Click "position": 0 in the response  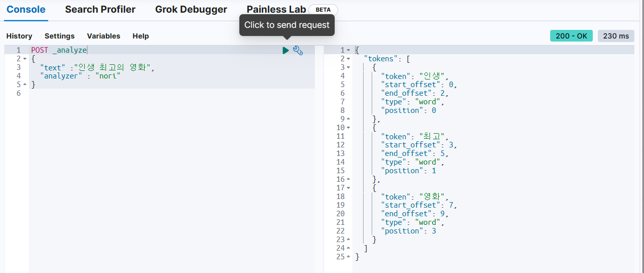(408, 110)
